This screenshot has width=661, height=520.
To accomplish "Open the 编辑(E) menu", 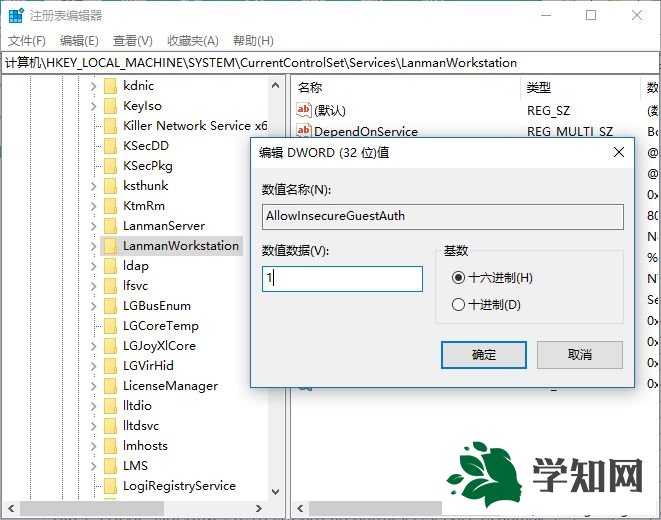I will pyautogui.click(x=79, y=41).
